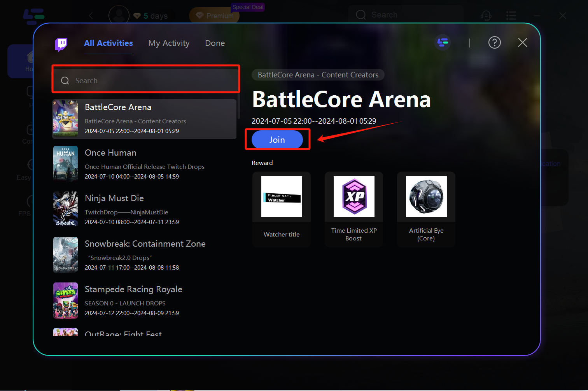
Task: Click the magnifier icon in the activity search box
Action: [65, 81]
